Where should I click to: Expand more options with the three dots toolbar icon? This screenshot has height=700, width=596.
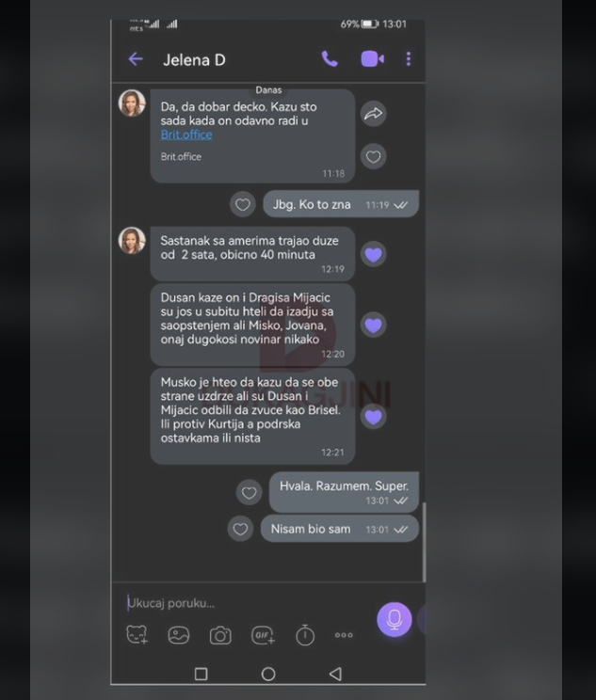[344, 635]
